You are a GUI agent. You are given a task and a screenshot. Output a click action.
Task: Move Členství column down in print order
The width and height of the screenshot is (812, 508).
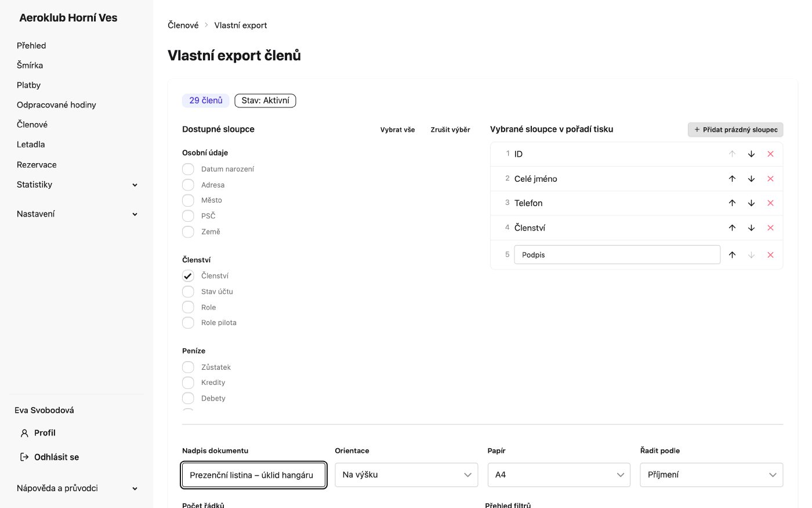(x=751, y=228)
